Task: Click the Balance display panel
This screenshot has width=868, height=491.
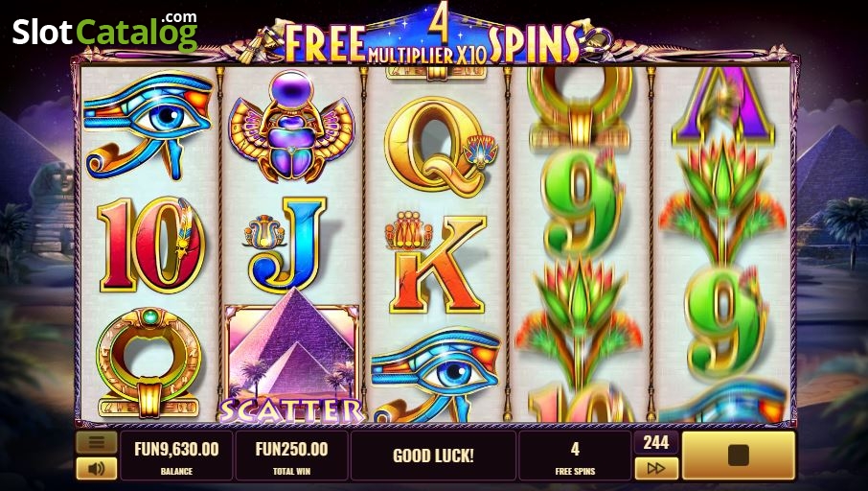Action: (176, 456)
